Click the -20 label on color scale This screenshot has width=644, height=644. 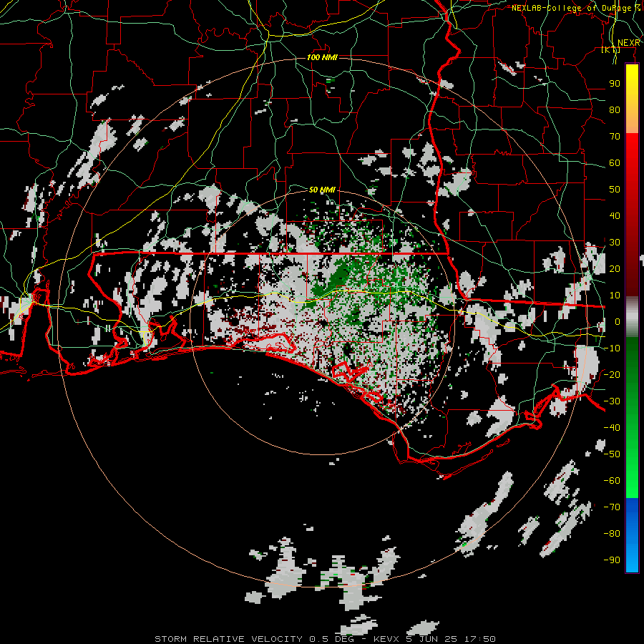612,374
